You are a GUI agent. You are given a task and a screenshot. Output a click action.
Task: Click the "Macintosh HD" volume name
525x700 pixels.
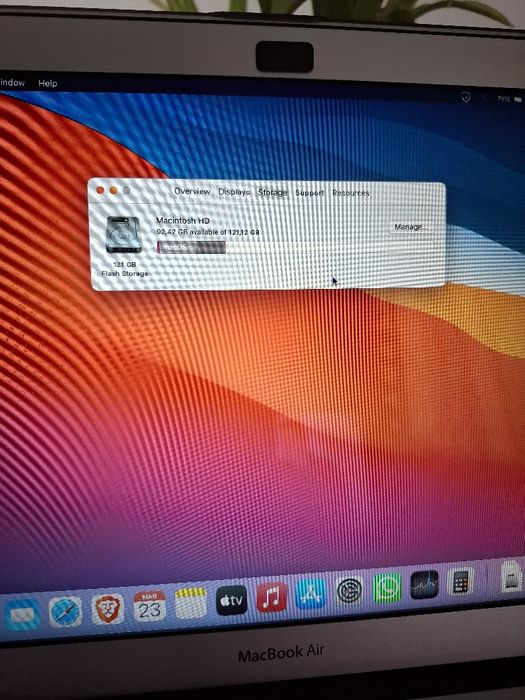[183, 220]
